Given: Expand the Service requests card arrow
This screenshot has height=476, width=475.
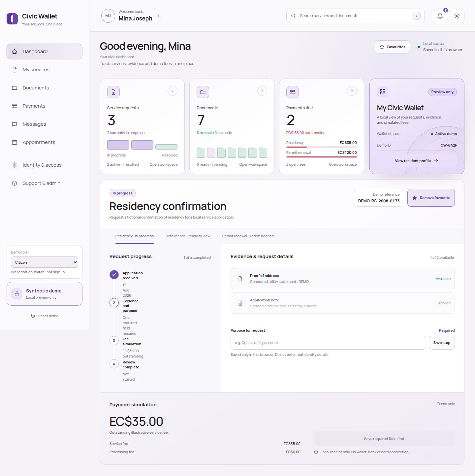Looking at the screenshot, I should coord(173,91).
